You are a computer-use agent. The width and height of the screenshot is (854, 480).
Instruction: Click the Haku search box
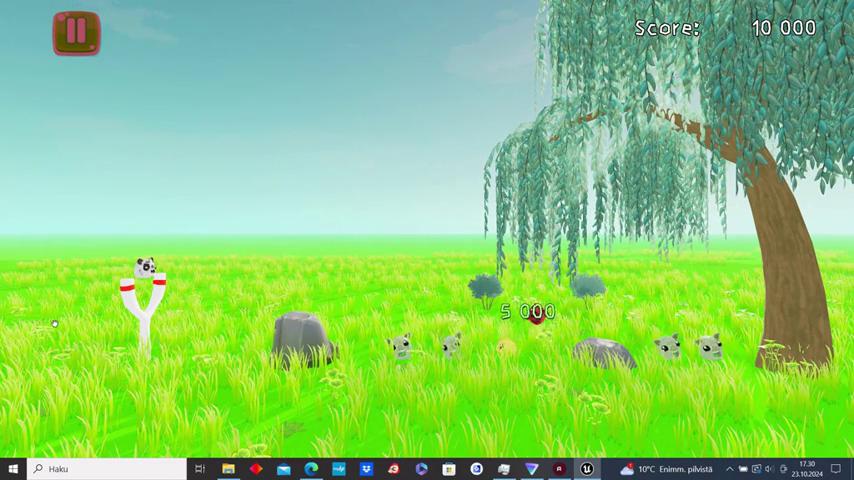tap(105, 468)
